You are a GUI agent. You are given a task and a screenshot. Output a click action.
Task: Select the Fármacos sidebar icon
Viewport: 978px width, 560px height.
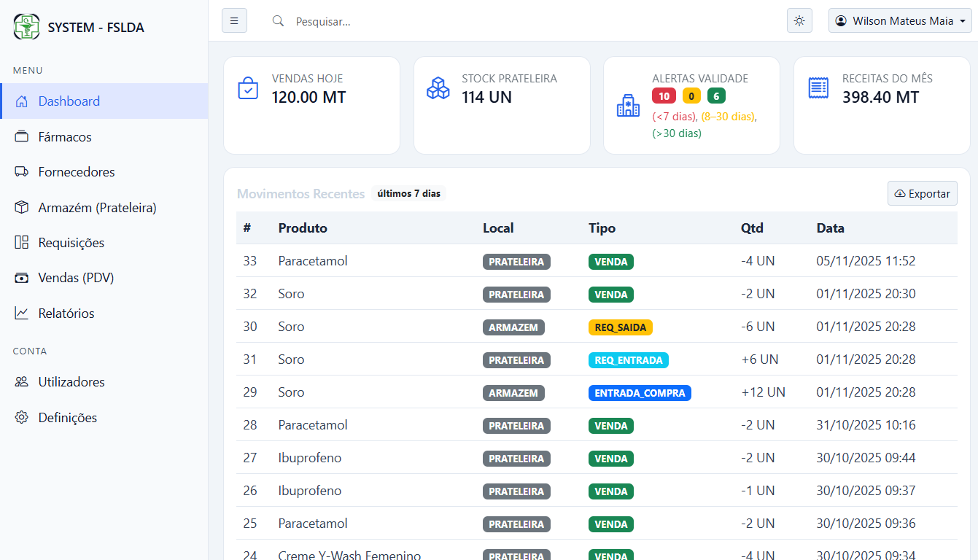click(x=20, y=136)
